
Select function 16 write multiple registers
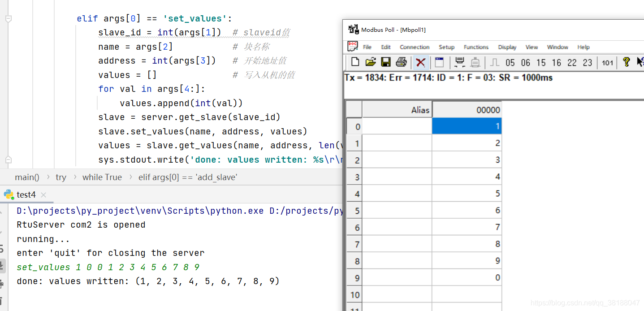[x=556, y=63]
